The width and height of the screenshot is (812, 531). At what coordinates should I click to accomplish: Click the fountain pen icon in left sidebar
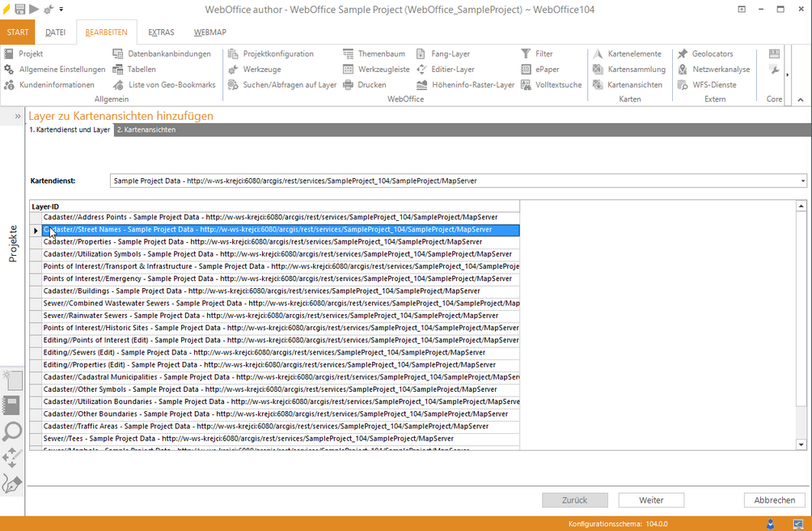tap(12, 484)
